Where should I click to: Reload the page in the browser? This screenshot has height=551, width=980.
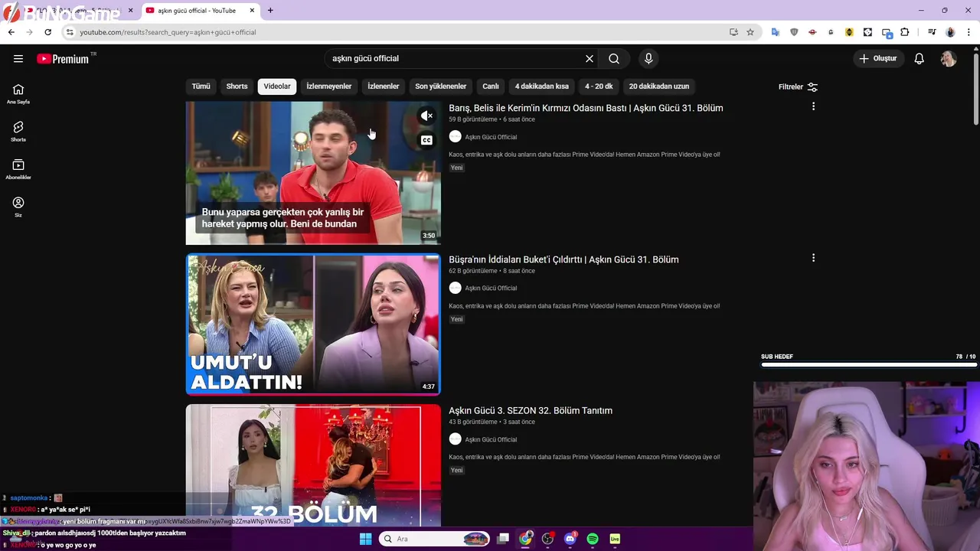(x=47, y=32)
